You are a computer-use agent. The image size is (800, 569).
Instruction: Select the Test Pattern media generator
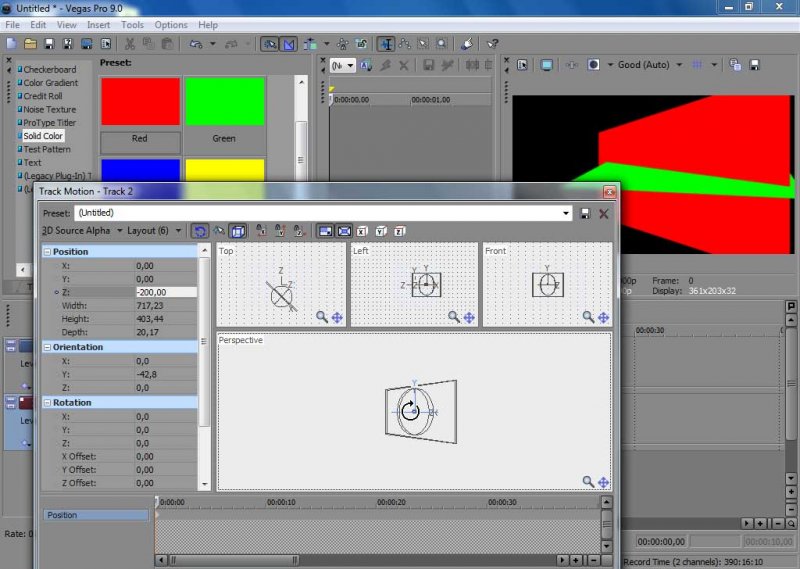click(46, 149)
